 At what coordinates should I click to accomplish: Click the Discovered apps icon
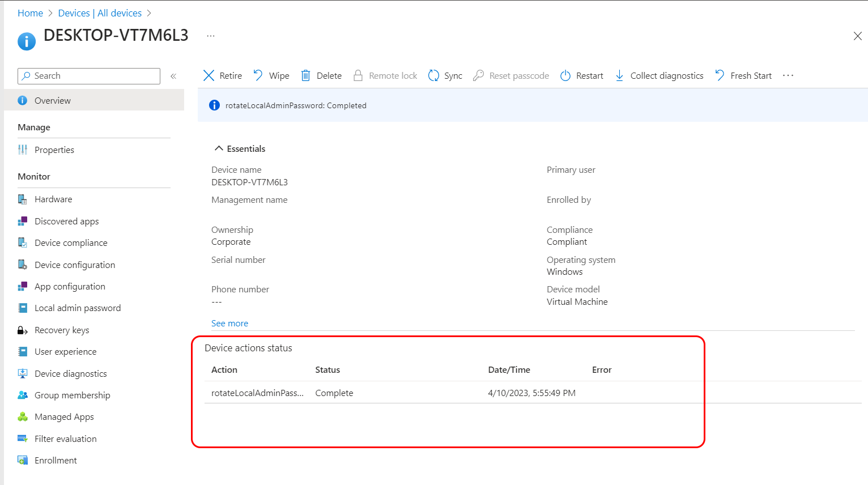coord(23,221)
